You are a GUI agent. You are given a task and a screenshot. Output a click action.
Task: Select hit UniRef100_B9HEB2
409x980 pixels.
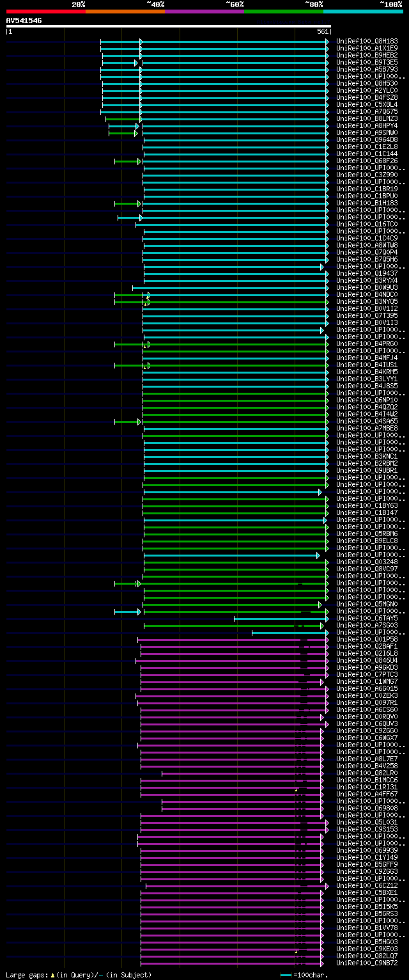click(x=367, y=55)
